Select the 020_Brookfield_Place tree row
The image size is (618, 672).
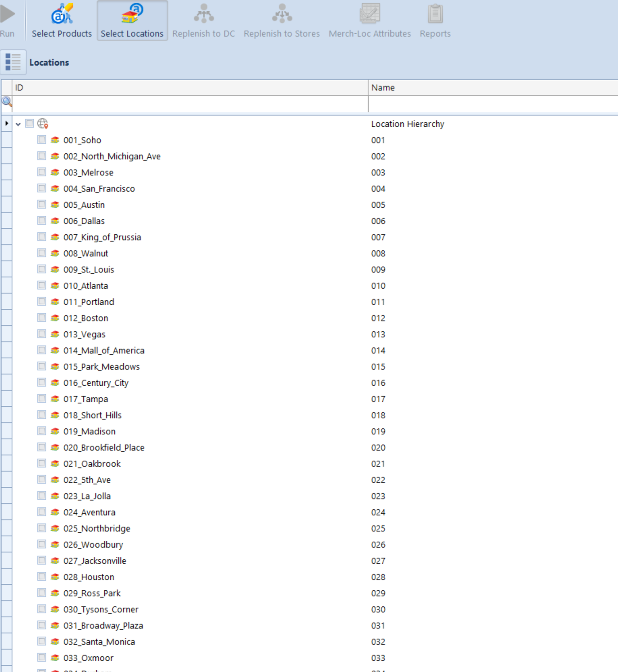click(x=104, y=448)
